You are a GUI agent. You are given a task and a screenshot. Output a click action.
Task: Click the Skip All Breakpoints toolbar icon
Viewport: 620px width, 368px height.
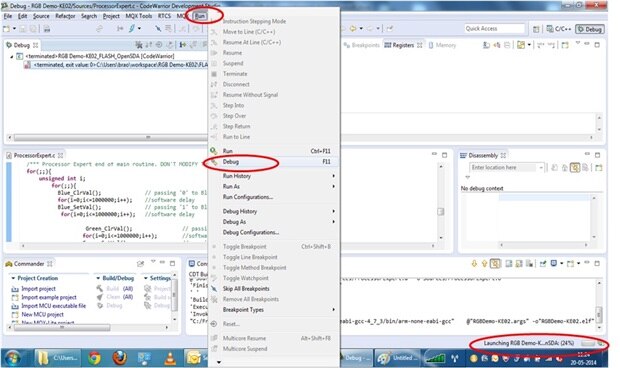point(158,28)
